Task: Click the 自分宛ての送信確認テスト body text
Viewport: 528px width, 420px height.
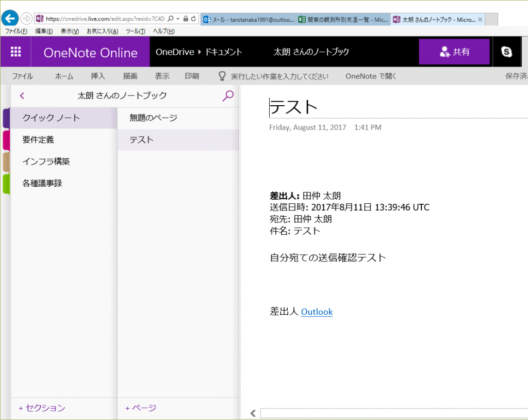Action: 328,258
